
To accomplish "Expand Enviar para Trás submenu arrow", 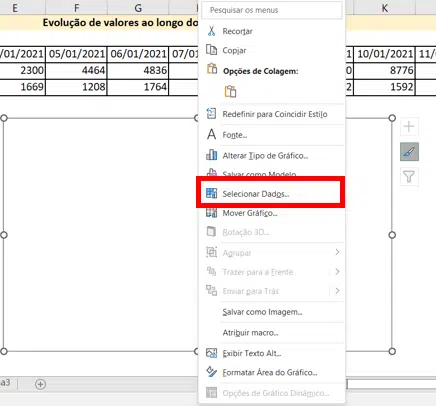I will point(337,291).
